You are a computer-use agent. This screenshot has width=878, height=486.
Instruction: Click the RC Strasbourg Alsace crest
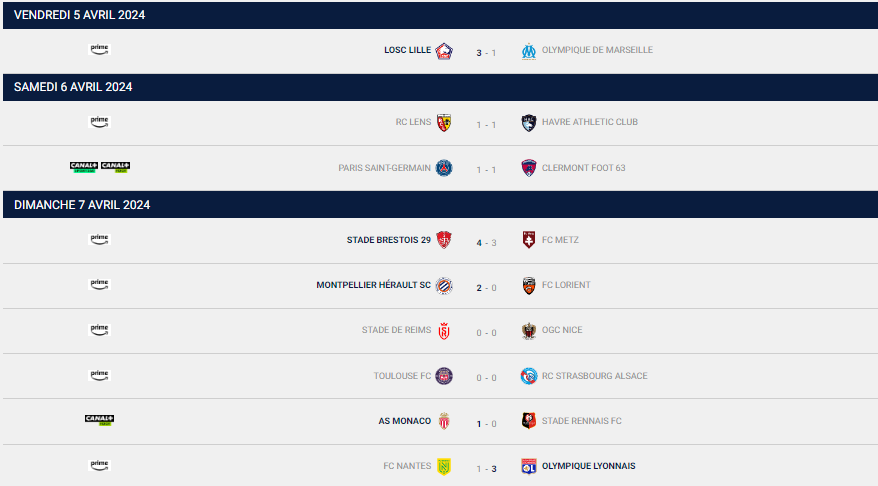click(x=529, y=376)
